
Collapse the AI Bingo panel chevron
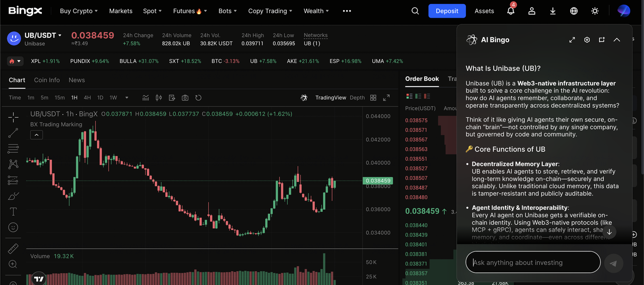pyautogui.click(x=617, y=40)
